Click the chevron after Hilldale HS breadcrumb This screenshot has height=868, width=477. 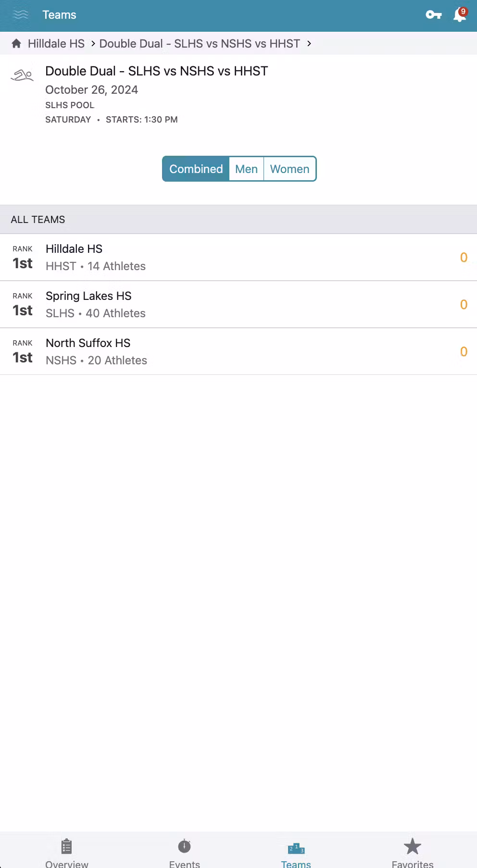tap(93, 44)
